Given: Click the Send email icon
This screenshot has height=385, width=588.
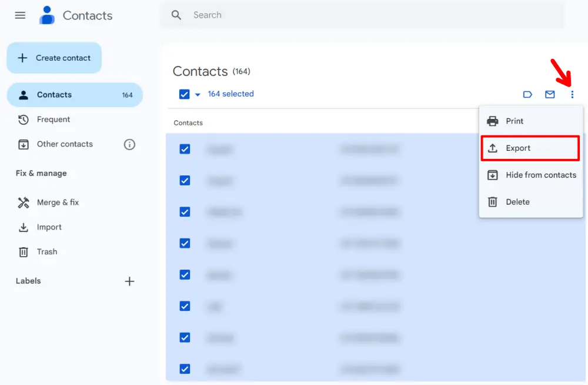Looking at the screenshot, I should click(550, 94).
